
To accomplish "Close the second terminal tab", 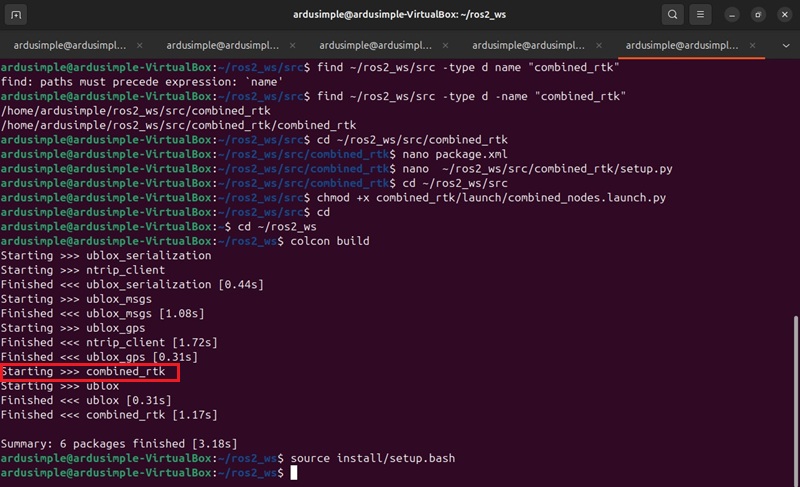I will click(290, 45).
